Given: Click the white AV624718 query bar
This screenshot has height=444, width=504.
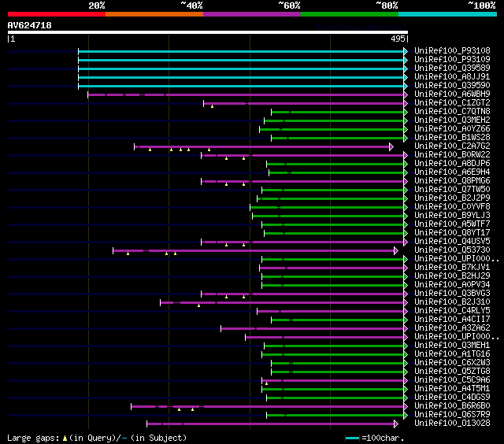Looking at the screenshot, I should tap(208, 32).
